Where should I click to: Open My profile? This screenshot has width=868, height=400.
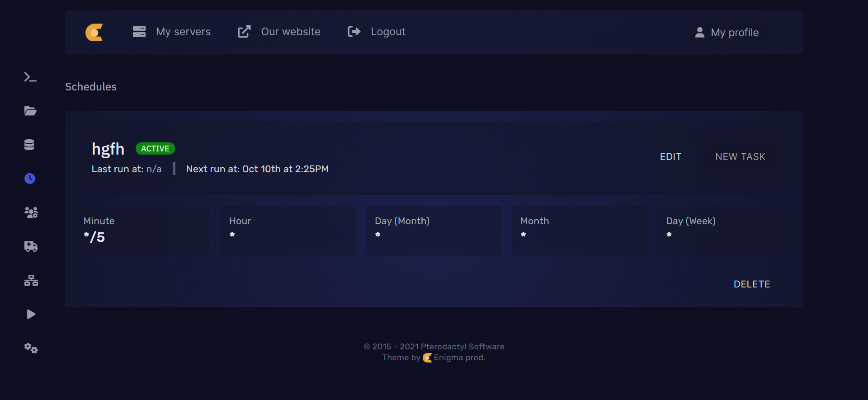coord(727,33)
